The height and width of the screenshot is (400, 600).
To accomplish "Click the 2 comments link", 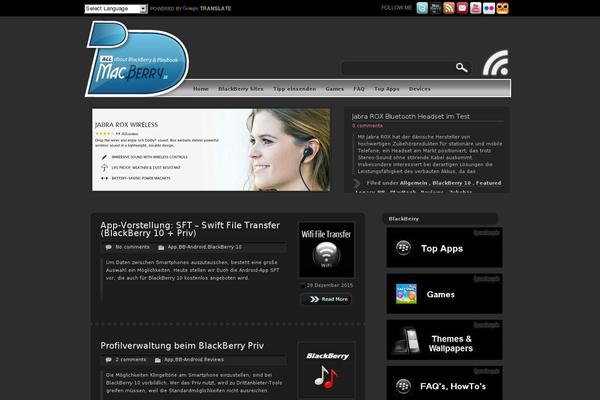I will click(131, 360).
